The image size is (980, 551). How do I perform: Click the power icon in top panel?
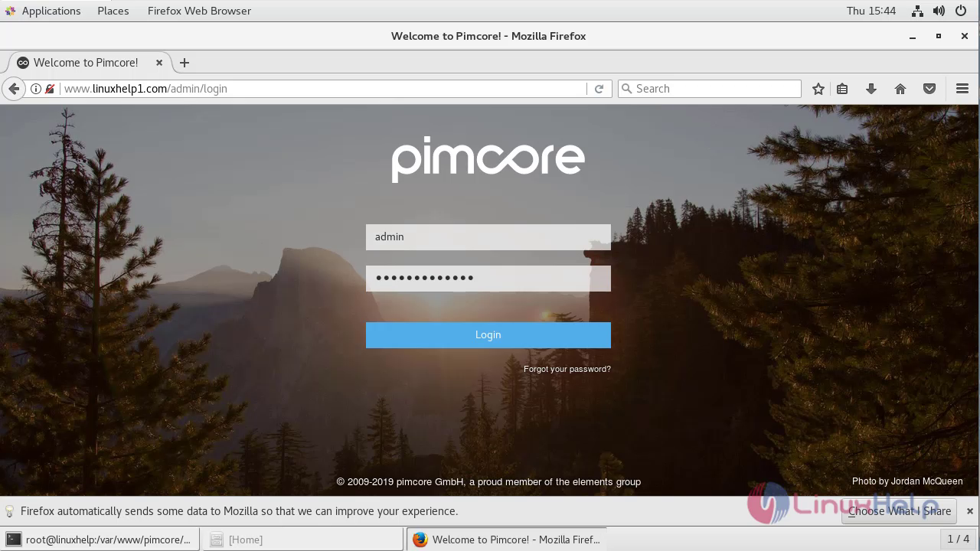coord(961,11)
